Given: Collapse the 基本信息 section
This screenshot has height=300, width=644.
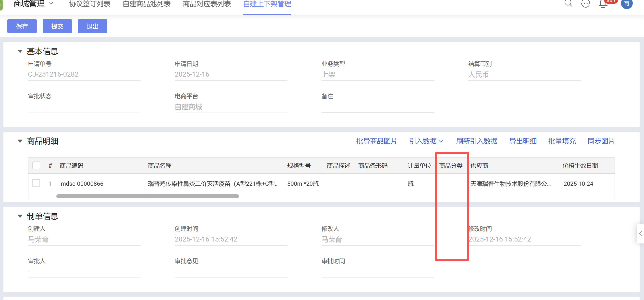Looking at the screenshot, I should 20,51.
